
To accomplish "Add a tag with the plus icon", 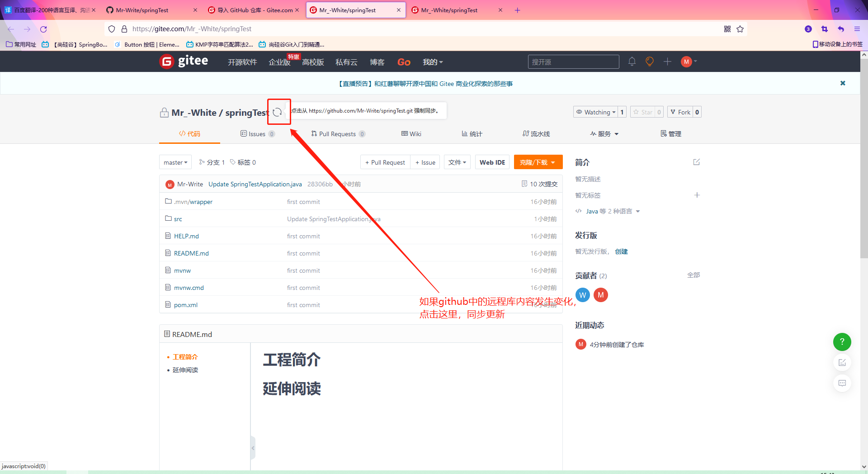I will click(x=697, y=195).
